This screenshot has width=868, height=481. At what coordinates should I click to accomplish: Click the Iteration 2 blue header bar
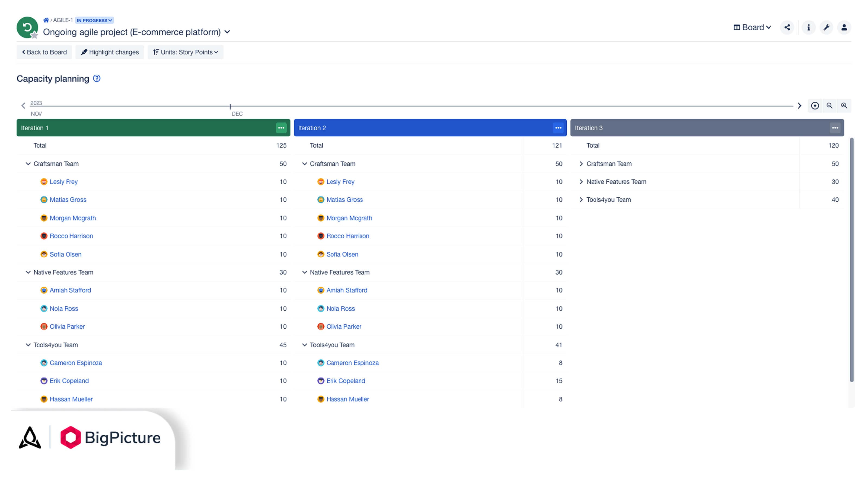[430, 128]
